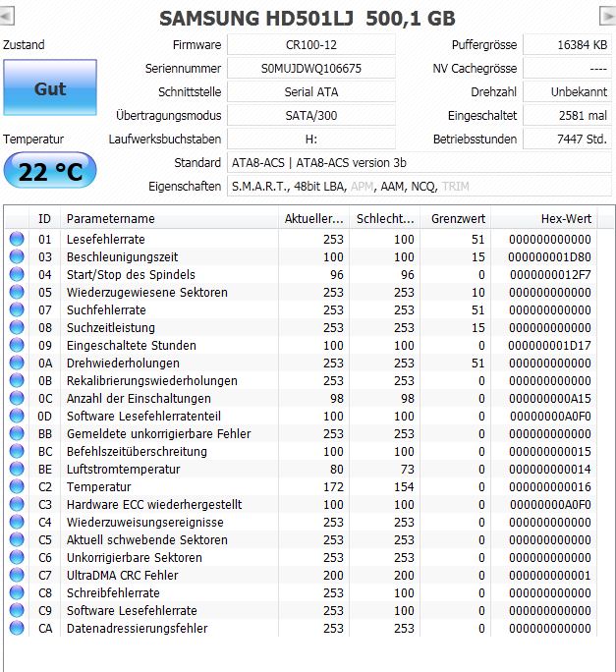Screen dimensions: 616x672
Task: Click the Übertragungsmodus field SATA/300
Action: click(311, 115)
